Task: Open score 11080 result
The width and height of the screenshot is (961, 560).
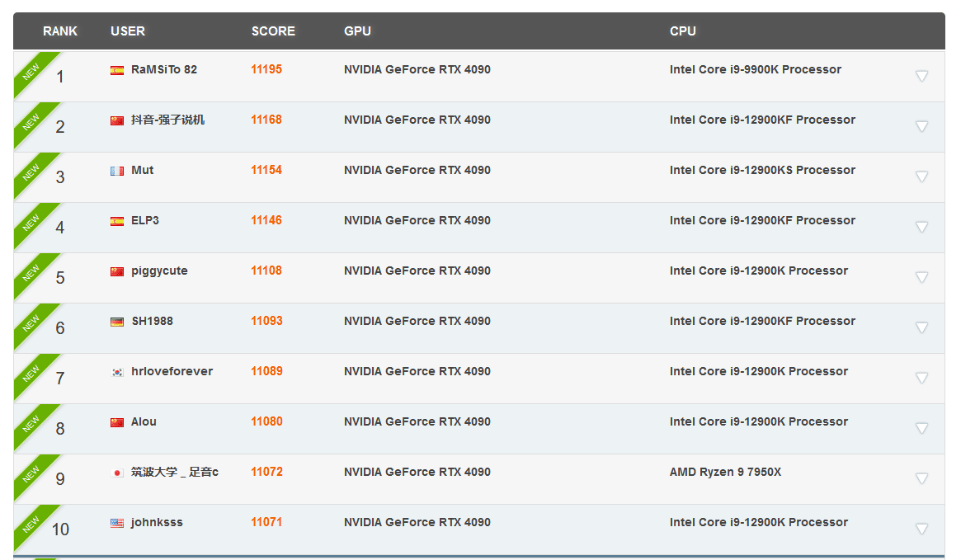Action: click(x=266, y=421)
